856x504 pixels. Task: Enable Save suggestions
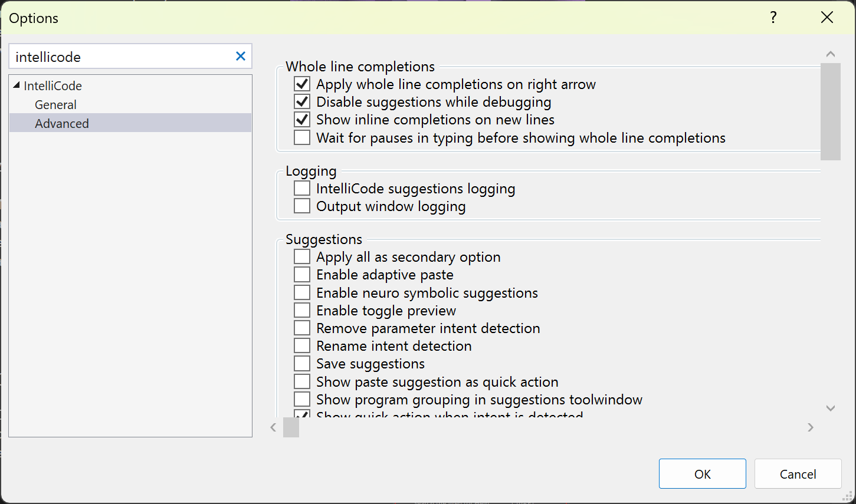tap(301, 363)
